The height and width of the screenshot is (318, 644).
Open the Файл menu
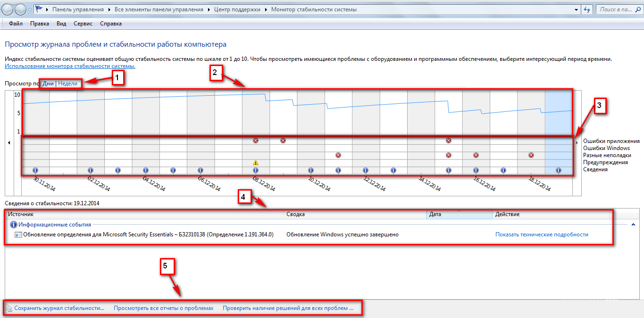(x=16, y=24)
